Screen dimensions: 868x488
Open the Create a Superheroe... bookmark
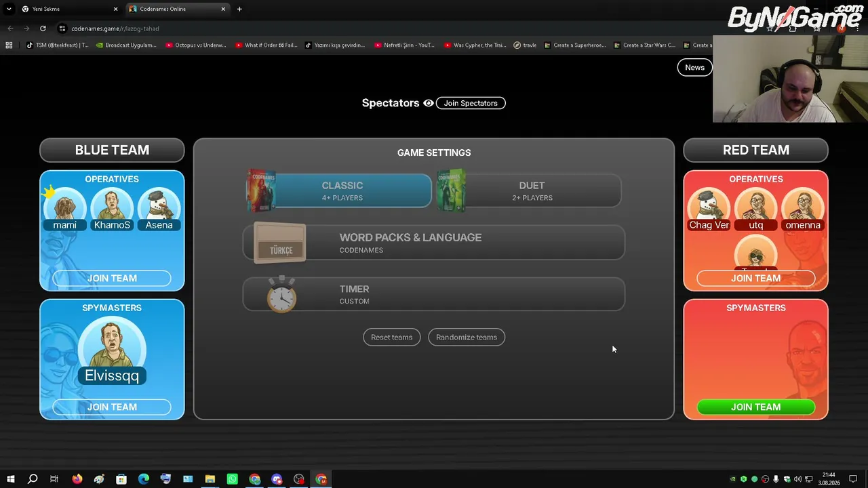pyautogui.click(x=575, y=45)
